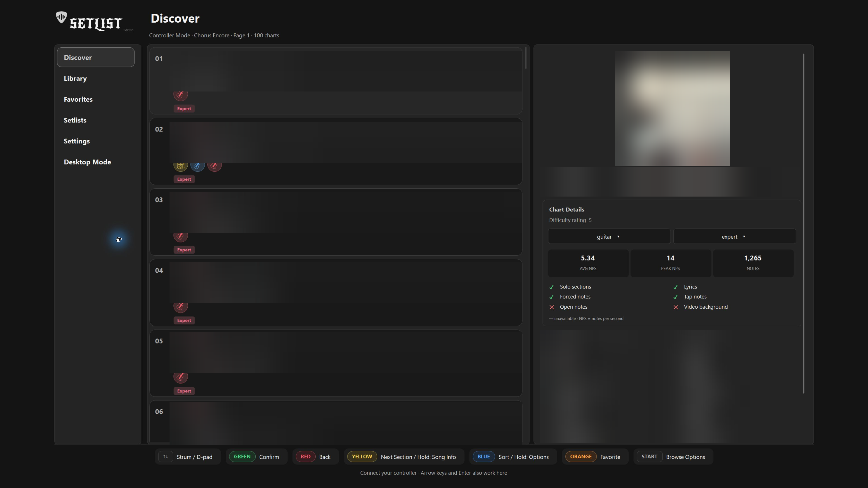The width and height of the screenshot is (868, 488).
Task: Click the green check beside Forced notes
Action: (x=552, y=297)
